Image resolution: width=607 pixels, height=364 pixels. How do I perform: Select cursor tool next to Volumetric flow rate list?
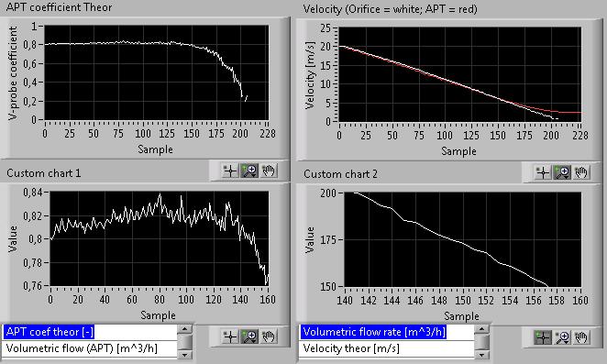click(x=543, y=337)
